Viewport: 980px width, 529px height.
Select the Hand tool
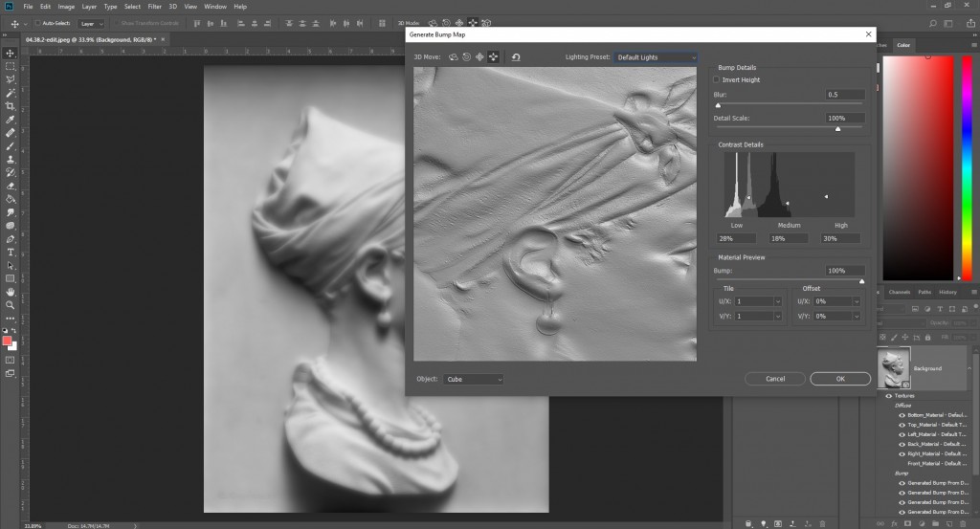[10, 293]
